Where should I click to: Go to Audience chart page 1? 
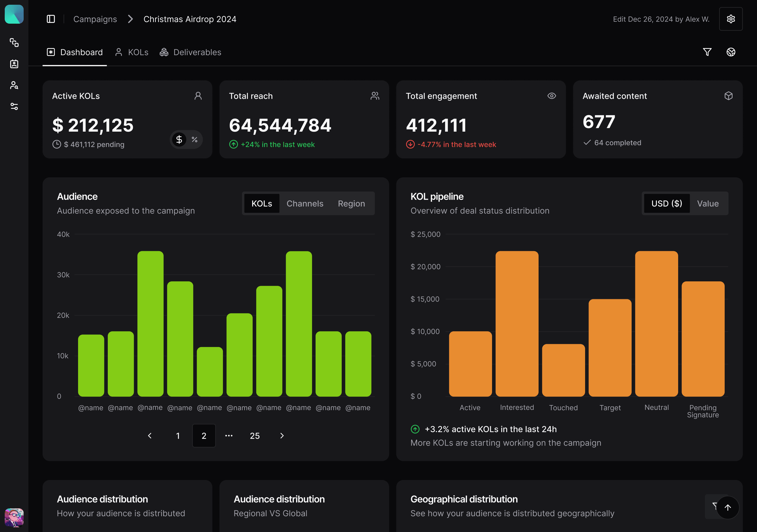pyautogui.click(x=178, y=436)
